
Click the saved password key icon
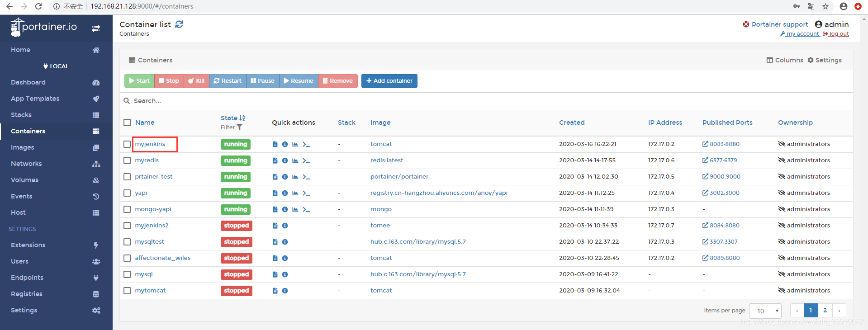[x=797, y=6]
